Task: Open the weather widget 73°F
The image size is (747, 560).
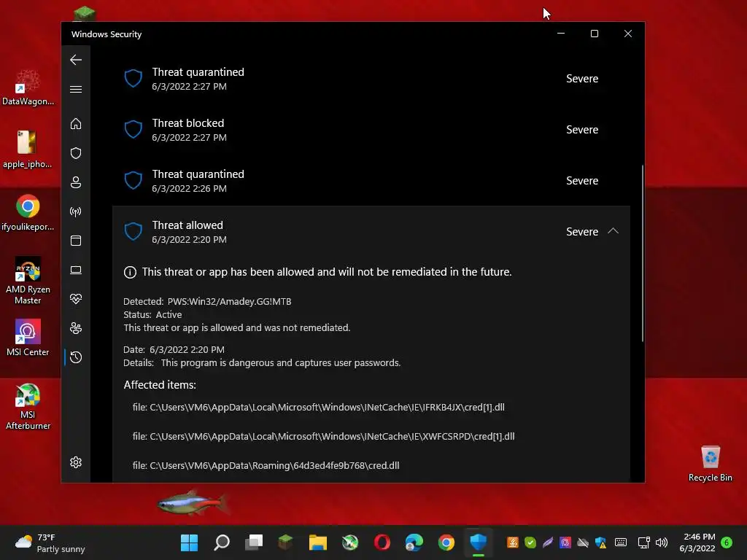Action: 50,542
